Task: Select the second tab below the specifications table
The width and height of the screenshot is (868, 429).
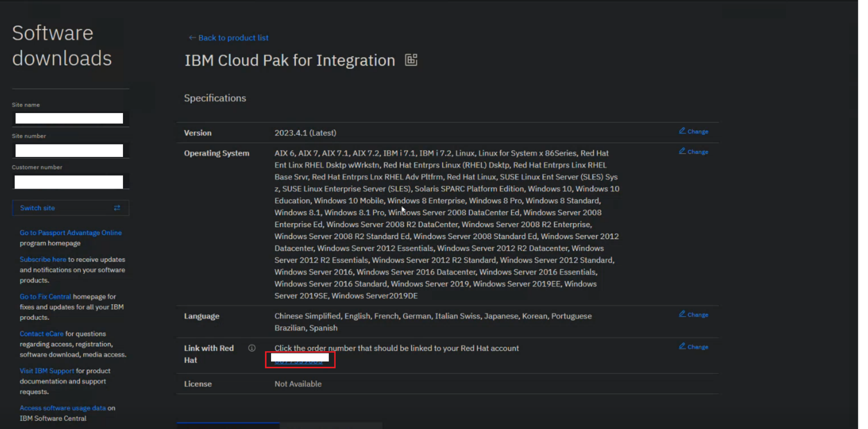Action: pos(331,425)
